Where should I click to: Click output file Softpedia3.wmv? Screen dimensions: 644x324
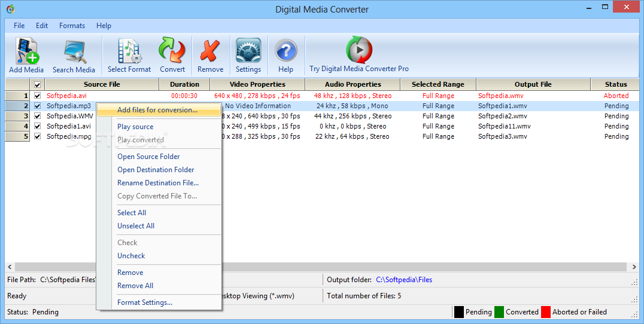[503, 136]
